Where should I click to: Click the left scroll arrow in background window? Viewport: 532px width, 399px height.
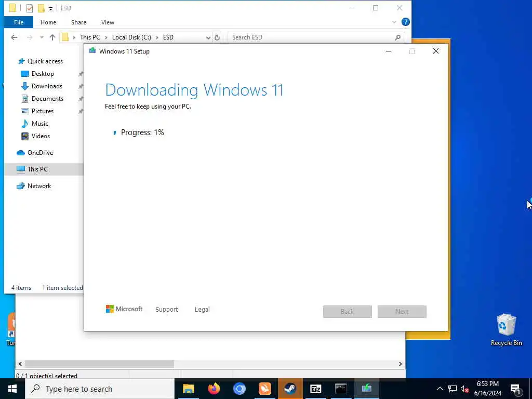[20, 364]
